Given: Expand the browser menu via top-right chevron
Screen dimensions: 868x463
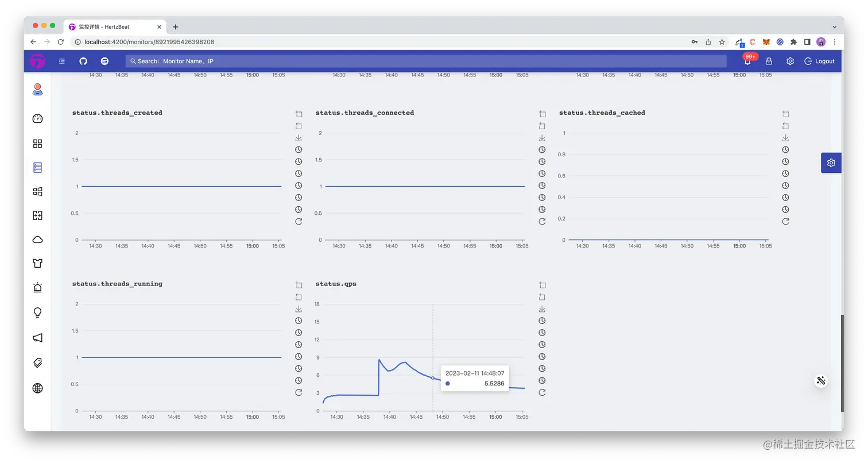Looking at the screenshot, I should click(834, 26).
